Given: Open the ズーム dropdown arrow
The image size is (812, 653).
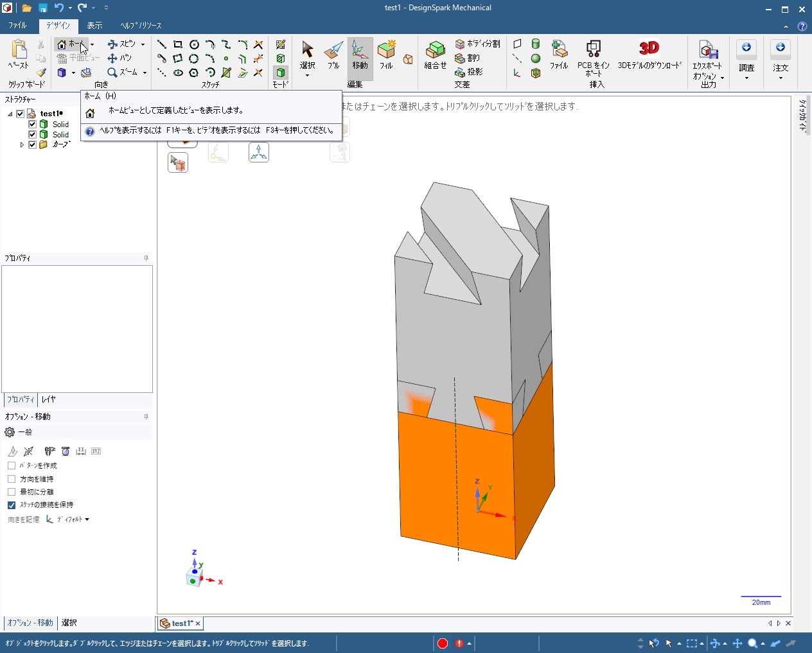Looking at the screenshot, I should pos(145,73).
